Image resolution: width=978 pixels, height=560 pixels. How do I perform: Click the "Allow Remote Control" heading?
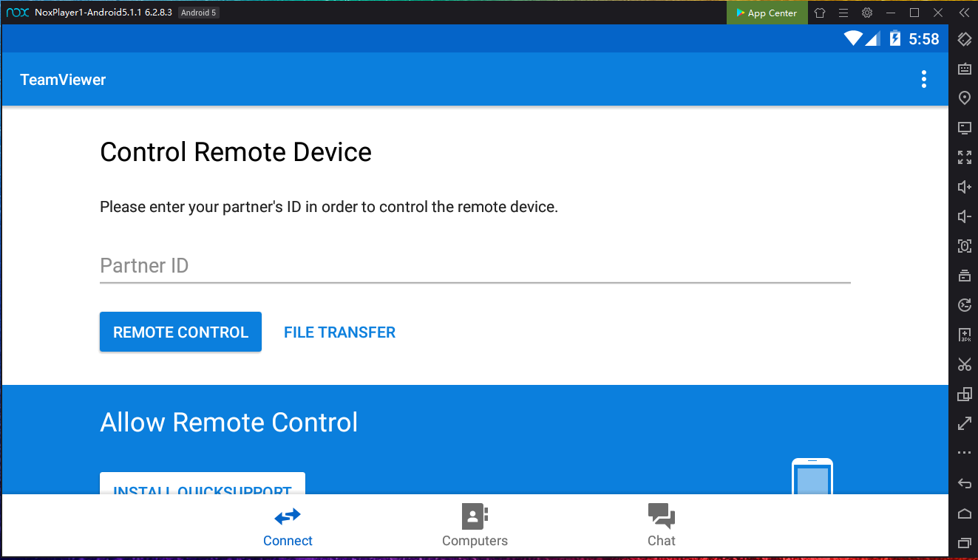tap(229, 423)
